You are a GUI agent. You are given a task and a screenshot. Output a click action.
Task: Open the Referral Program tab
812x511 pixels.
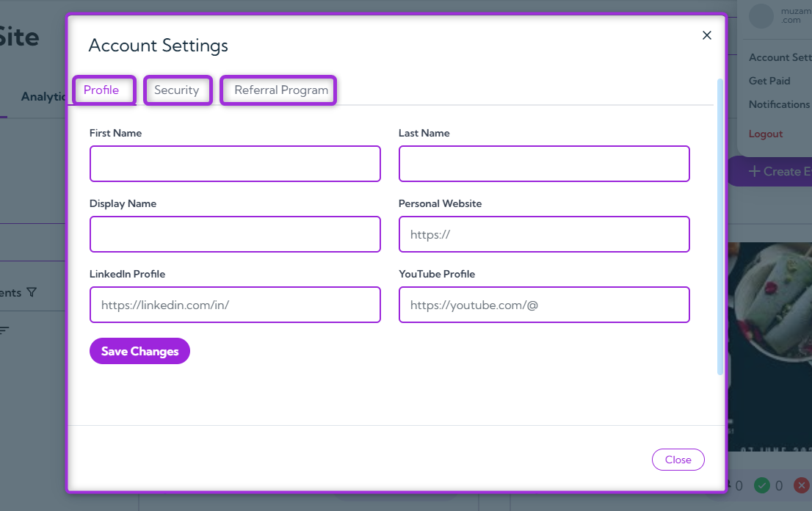tap(278, 90)
